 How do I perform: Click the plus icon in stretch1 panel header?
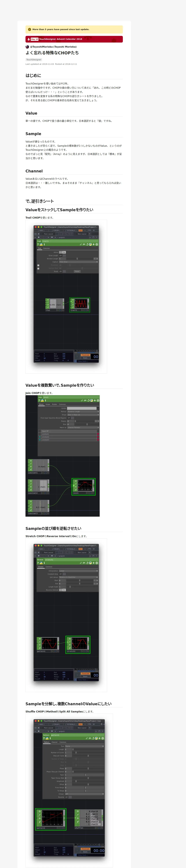point(93,563)
